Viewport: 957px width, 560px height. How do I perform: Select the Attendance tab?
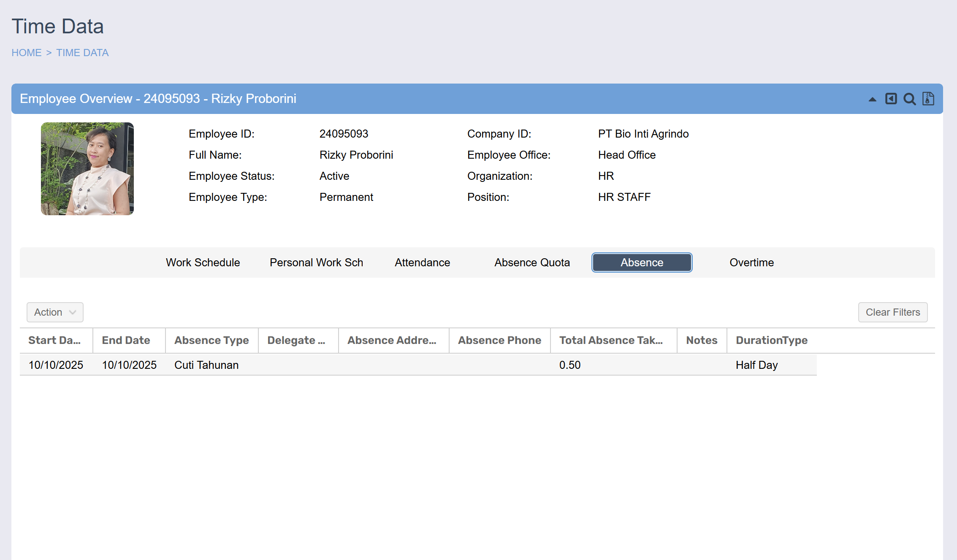click(422, 262)
